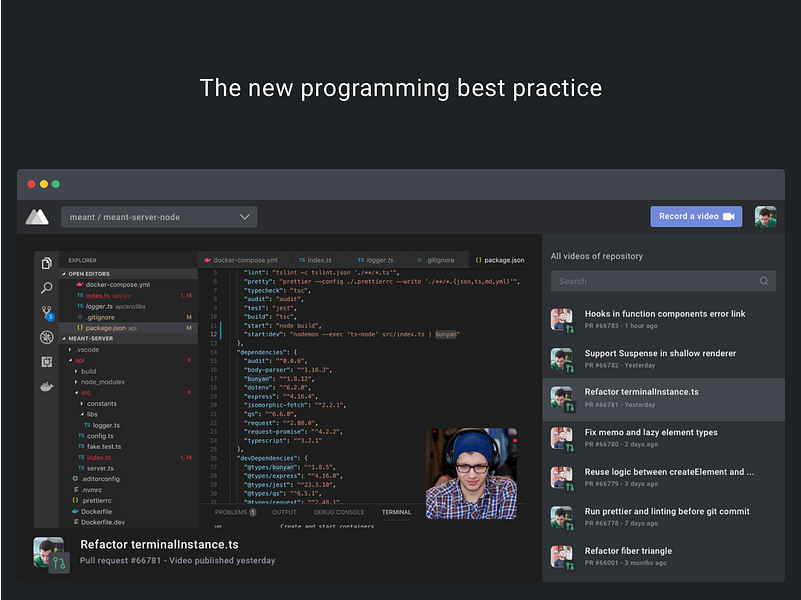
Task: Switch to .gitignore editor tab
Action: (438, 260)
